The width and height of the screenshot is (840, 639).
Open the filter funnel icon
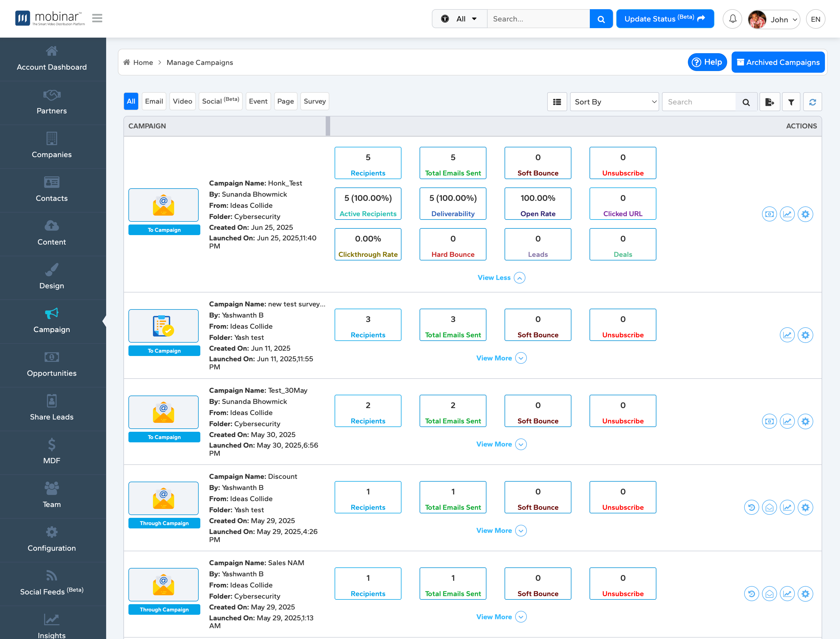[x=791, y=102]
